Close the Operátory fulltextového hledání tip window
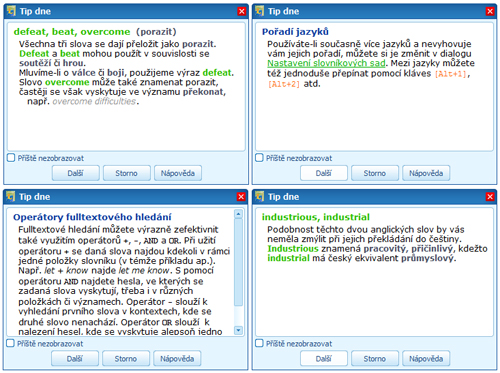The image size is (500, 373). pyautogui.click(x=241, y=197)
